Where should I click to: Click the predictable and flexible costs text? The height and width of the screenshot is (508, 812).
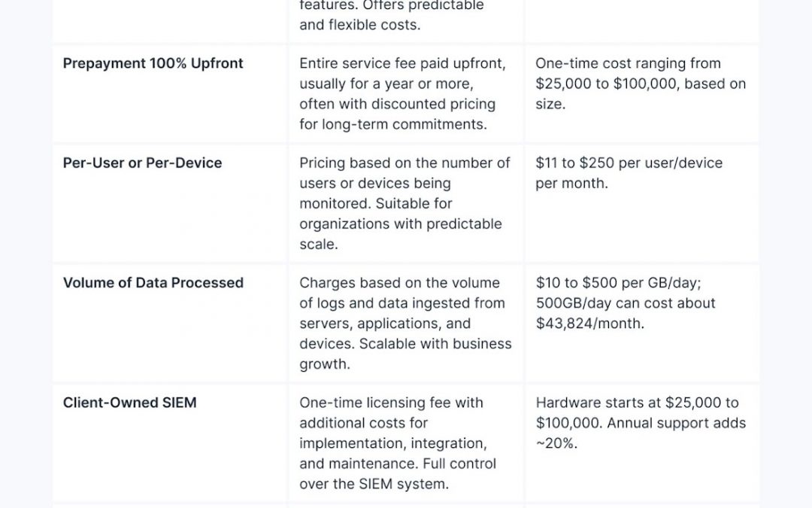[x=392, y=15]
